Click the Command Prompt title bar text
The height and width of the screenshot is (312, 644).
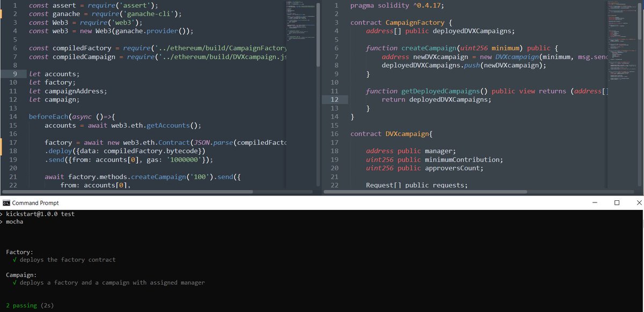click(x=35, y=203)
